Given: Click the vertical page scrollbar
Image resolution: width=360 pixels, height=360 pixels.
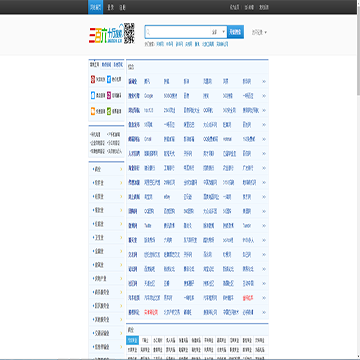Looking at the screenshot, I should (x=358, y=180).
